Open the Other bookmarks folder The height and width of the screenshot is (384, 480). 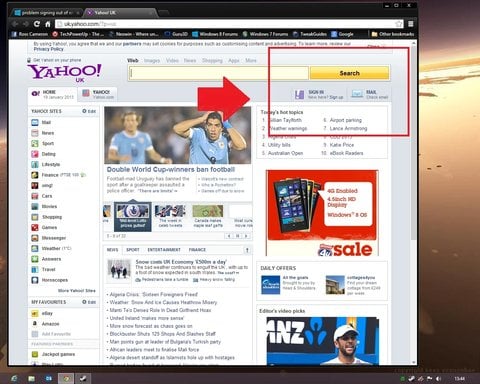pyautogui.click(x=392, y=34)
